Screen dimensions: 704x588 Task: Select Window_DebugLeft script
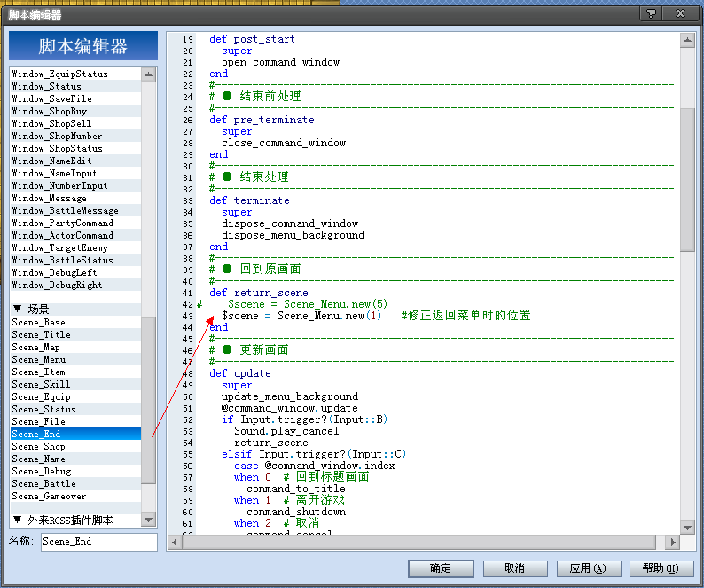pyautogui.click(x=75, y=272)
